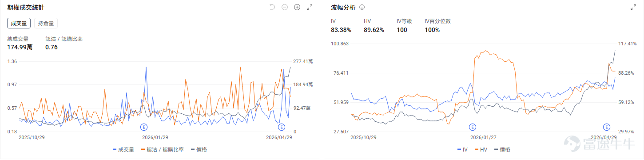Click the 92.47萬 axis label
The height and width of the screenshot is (160, 644).
pyautogui.click(x=302, y=108)
